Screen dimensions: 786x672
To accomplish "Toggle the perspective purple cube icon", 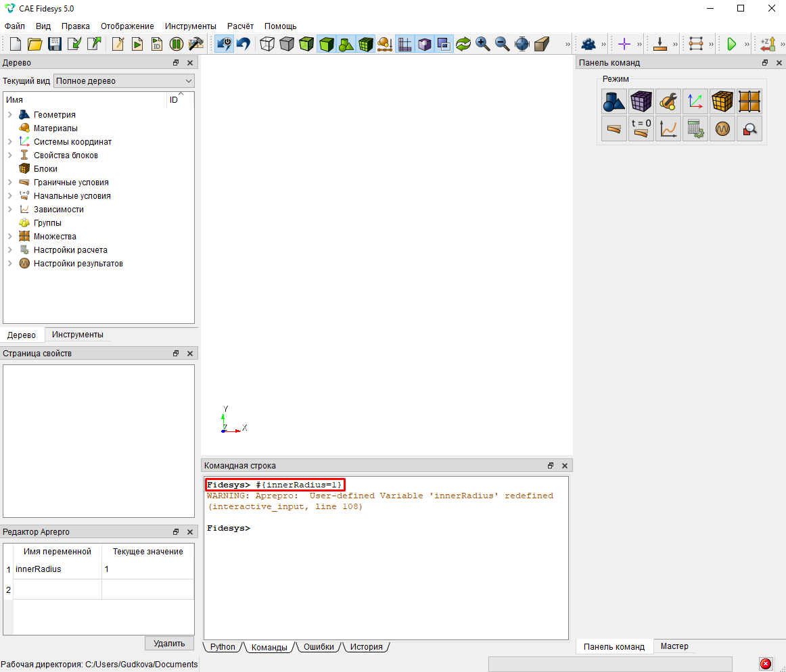I will coord(424,44).
